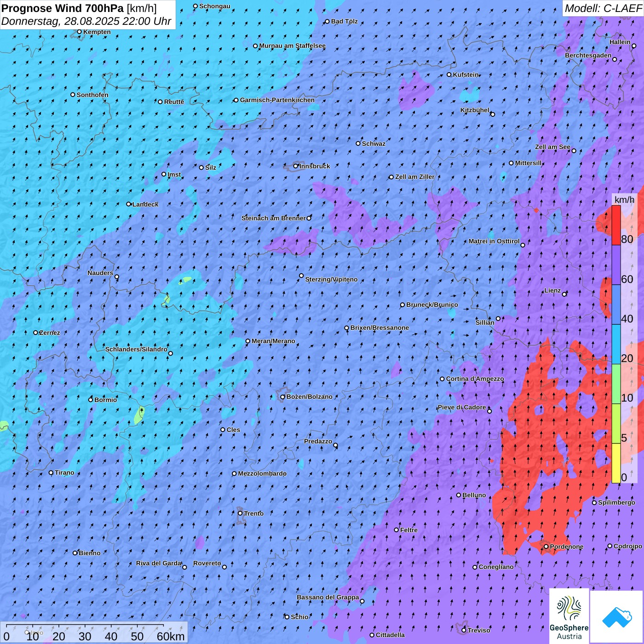Click the Bozen/Bolzano city marker
644x644 pixels.
pyautogui.click(x=283, y=397)
